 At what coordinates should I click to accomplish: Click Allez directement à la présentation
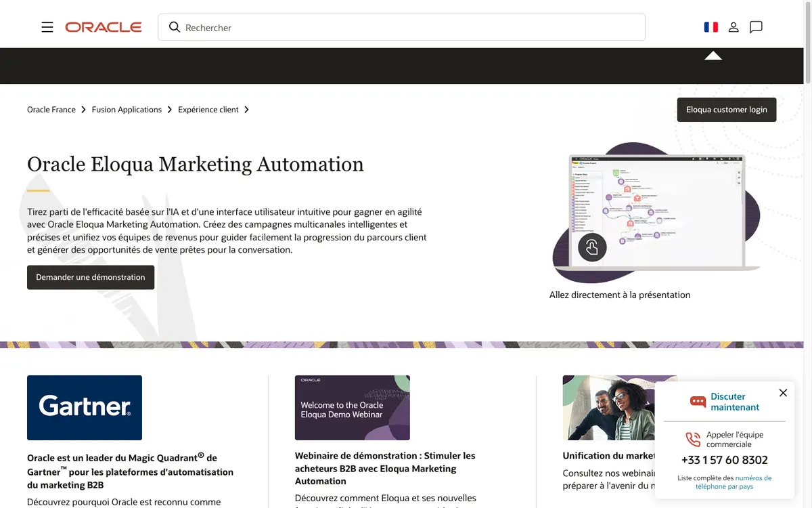click(x=620, y=295)
